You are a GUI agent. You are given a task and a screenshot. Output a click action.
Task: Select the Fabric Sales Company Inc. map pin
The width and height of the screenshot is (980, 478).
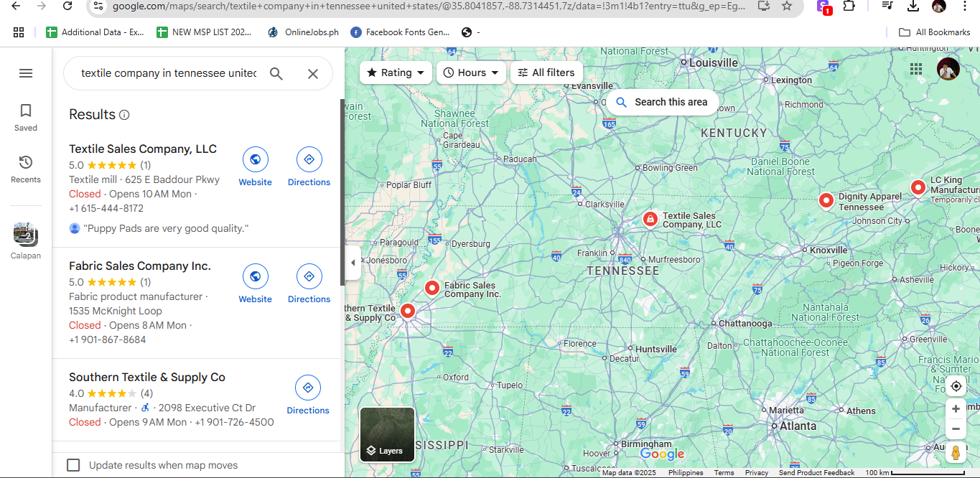[431, 288]
